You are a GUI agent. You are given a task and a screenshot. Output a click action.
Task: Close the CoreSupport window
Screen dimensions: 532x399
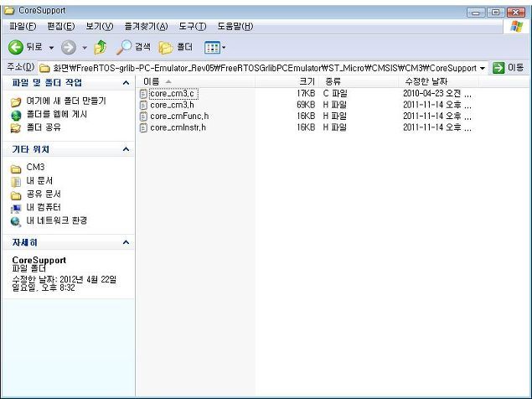(x=516, y=13)
